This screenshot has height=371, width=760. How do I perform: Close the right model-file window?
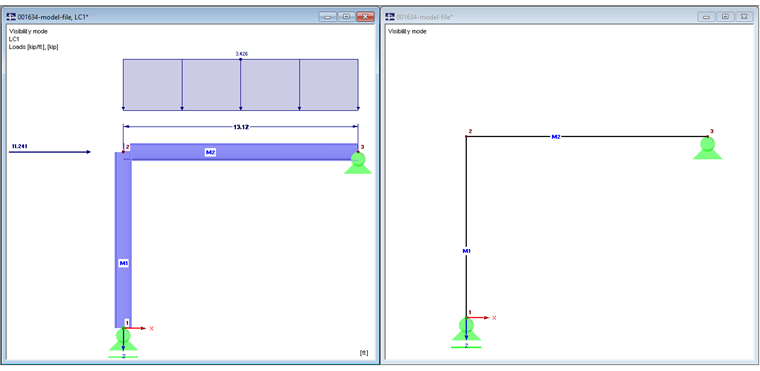tap(744, 17)
